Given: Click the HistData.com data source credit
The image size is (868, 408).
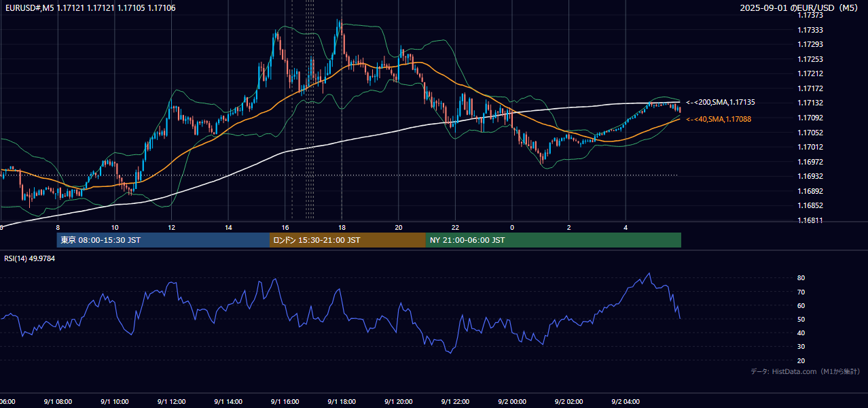Looking at the screenshot, I should pyautogui.click(x=806, y=371).
